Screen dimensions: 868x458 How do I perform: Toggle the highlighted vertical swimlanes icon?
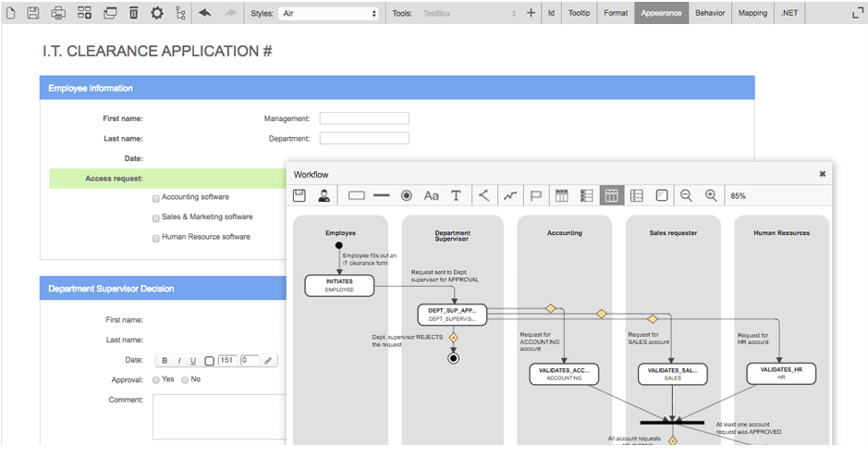[612, 195]
